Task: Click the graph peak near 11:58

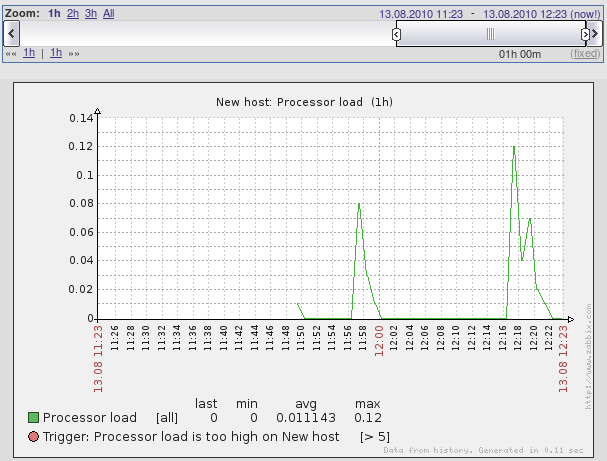Action: pyautogui.click(x=359, y=204)
